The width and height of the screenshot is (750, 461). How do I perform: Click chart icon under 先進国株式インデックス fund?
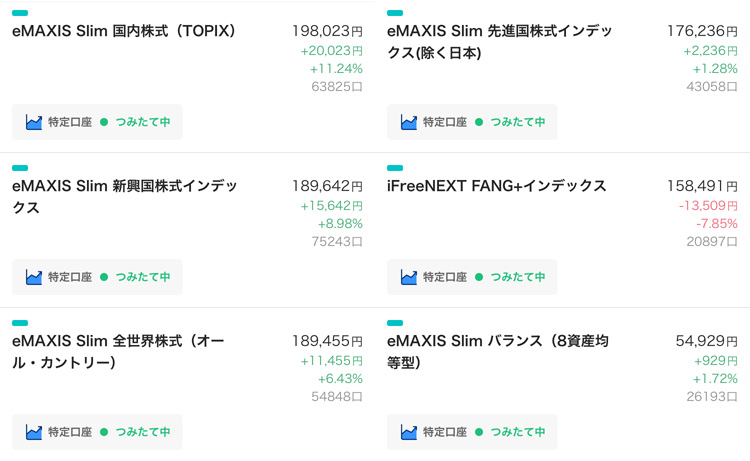(409, 122)
